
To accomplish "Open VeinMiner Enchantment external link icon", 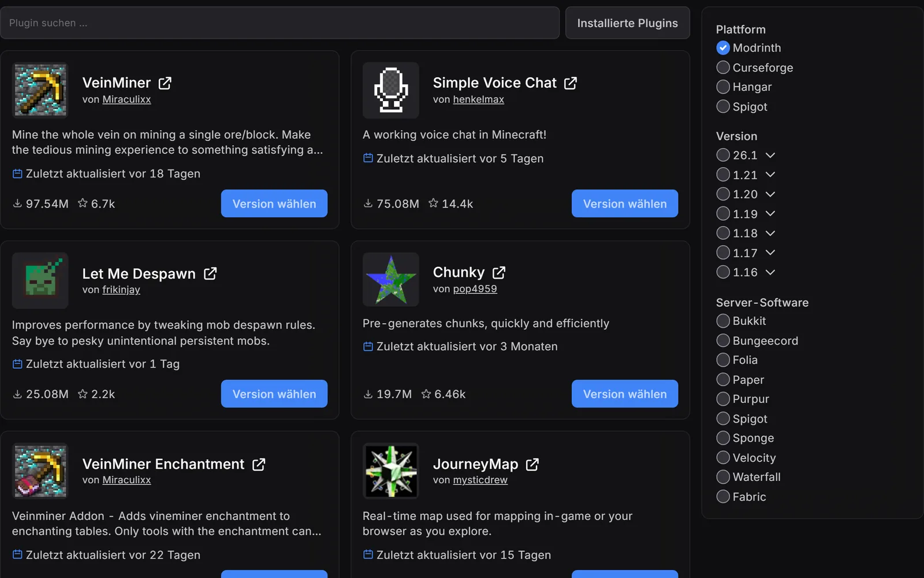I will pos(259,464).
